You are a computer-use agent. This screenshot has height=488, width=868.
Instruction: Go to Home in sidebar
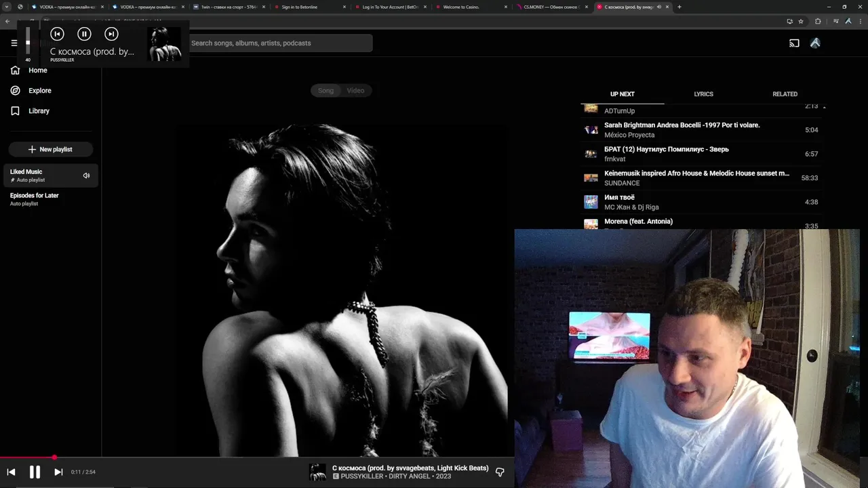tap(29, 70)
